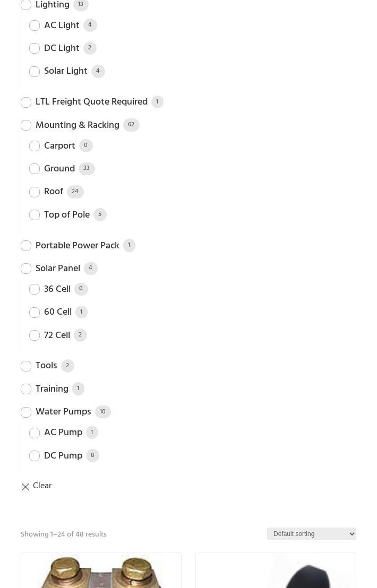
Task: Tick the AC Light filter checkbox
Action: coord(35,25)
